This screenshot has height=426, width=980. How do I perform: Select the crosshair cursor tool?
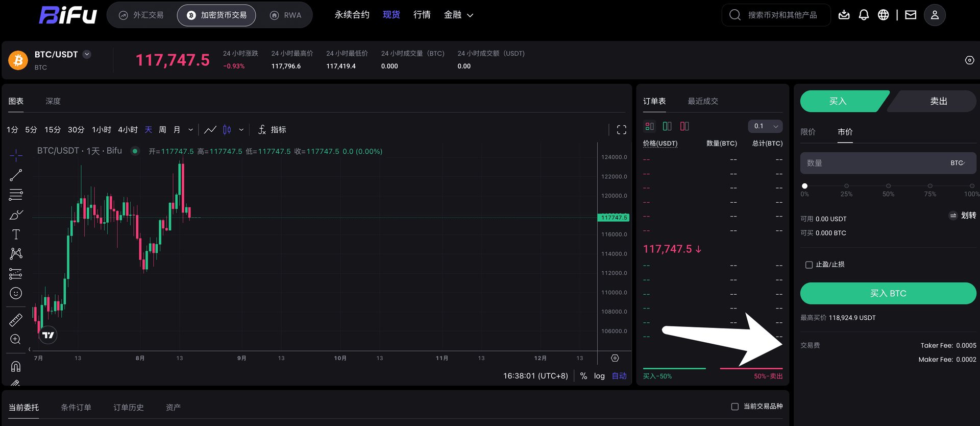pyautogui.click(x=16, y=155)
